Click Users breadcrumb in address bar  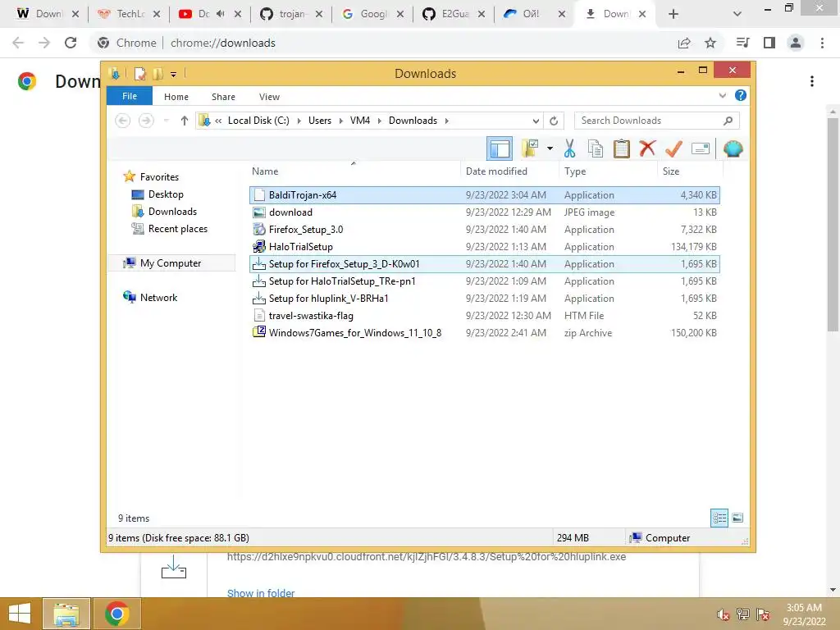(320, 121)
